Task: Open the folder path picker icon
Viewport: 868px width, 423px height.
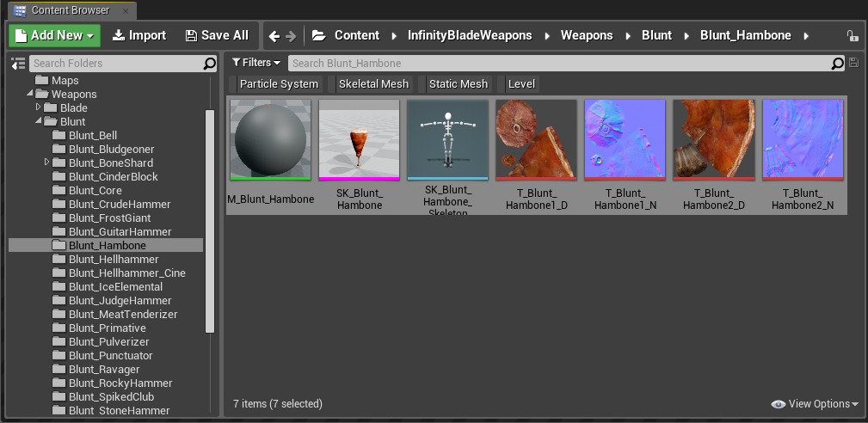Action: (x=318, y=36)
